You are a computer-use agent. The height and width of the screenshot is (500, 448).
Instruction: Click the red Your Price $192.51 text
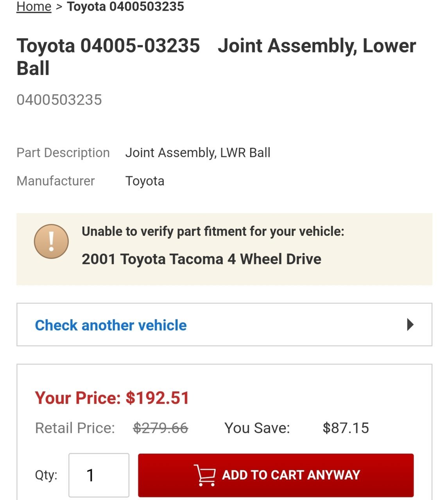point(112,398)
